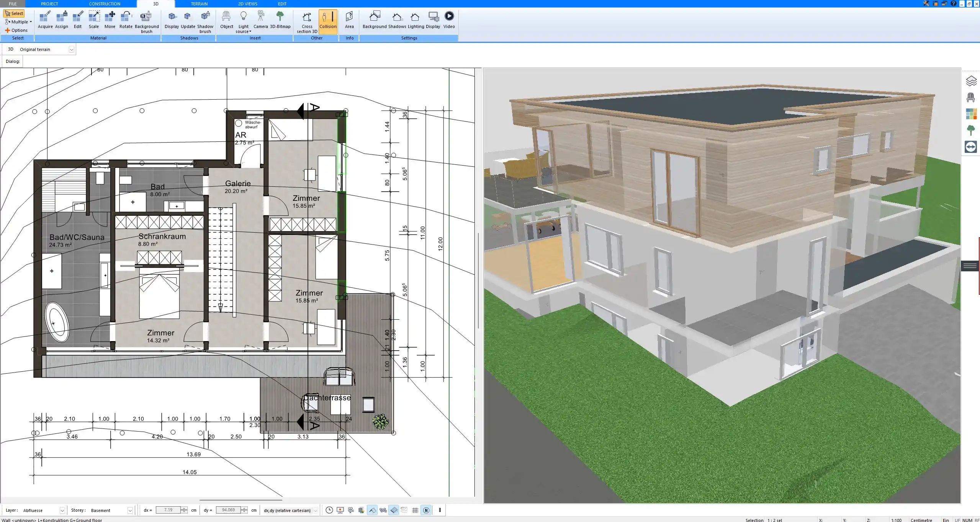Select the Shadow brush tool
Image resolution: width=980 pixels, height=522 pixels.
pos(205,21)
